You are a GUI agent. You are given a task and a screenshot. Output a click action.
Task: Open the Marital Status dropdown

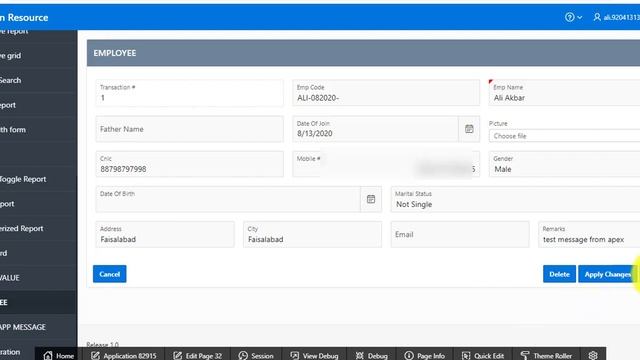point(515,199)
